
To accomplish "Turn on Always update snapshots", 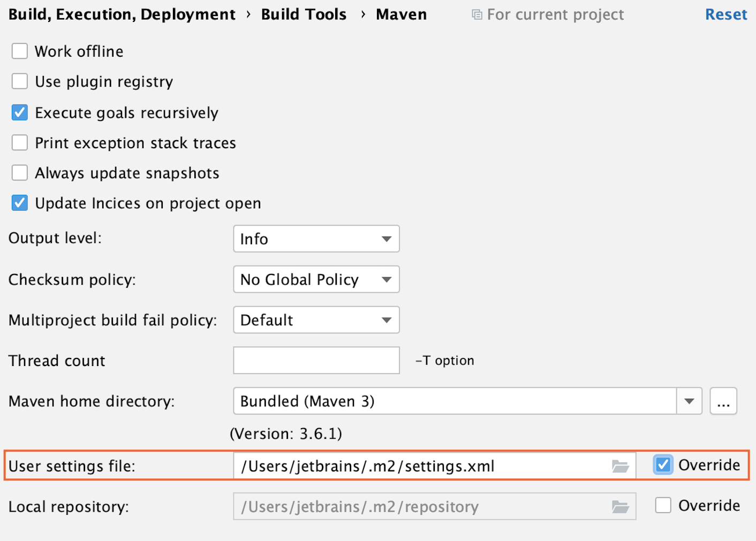I will coord(19,172).
